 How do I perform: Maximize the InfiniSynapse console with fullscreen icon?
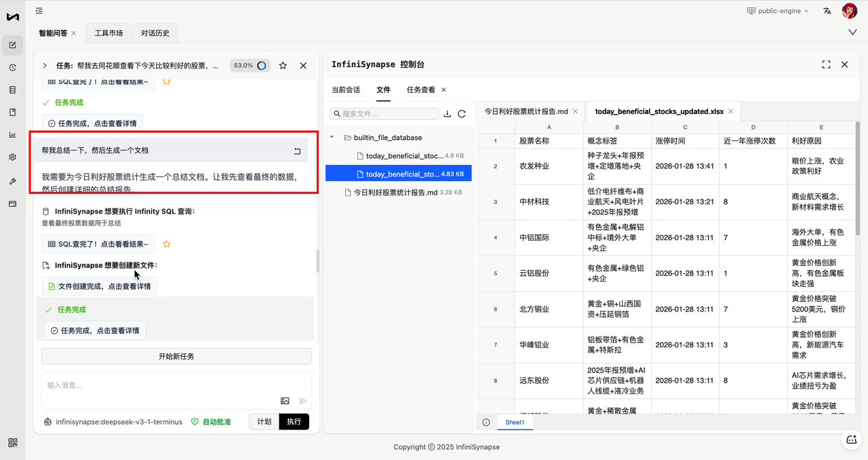point(826,64)
